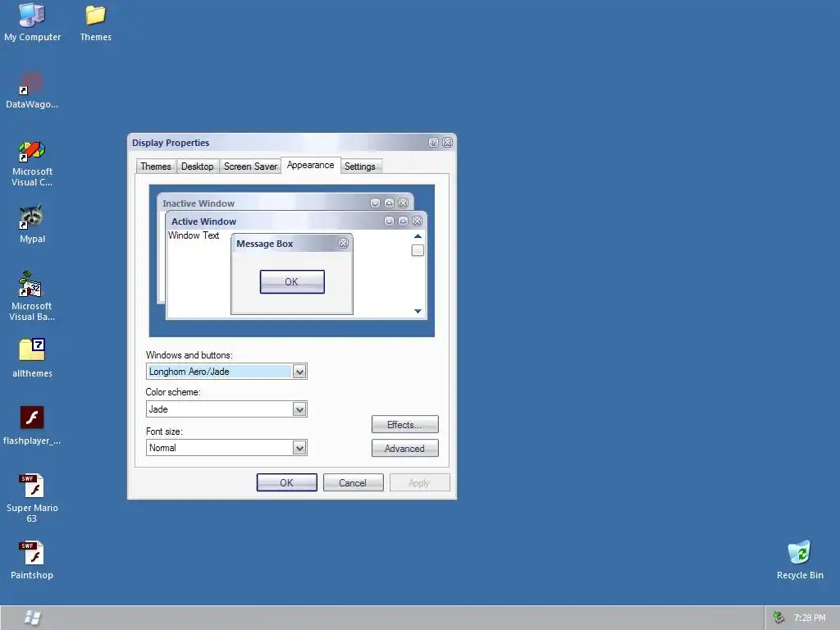Viewport: 840px width, 630px height.
Task: Switch to the Themes tab
Action: tap(155, 167)
